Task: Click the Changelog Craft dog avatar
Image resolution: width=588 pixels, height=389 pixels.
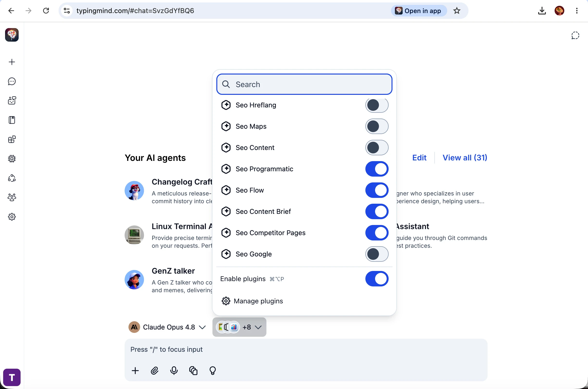Action: (x=134, y=191)
